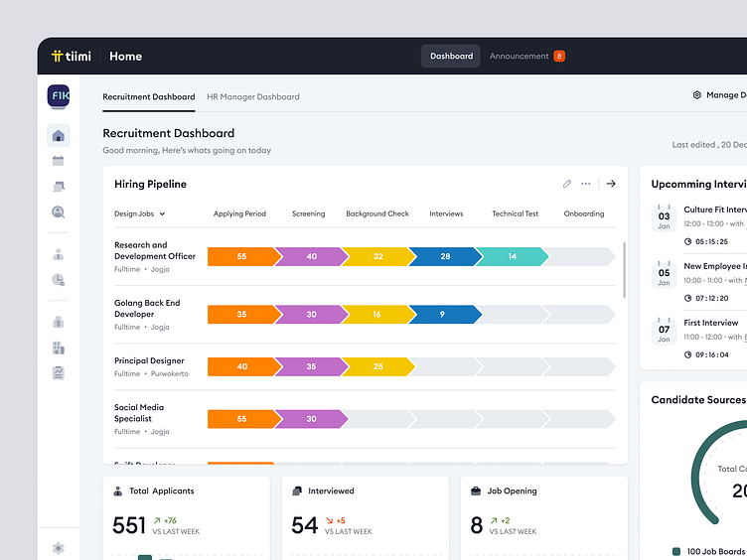Click the Manage Dashboard button
The height and width of the screenshot is (560, 747).
click(719, 95)
